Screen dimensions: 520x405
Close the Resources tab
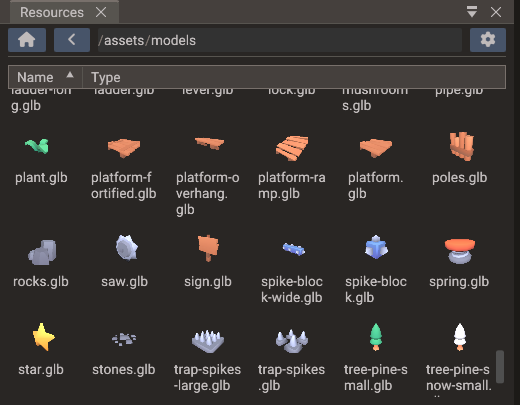click(101, 12)
